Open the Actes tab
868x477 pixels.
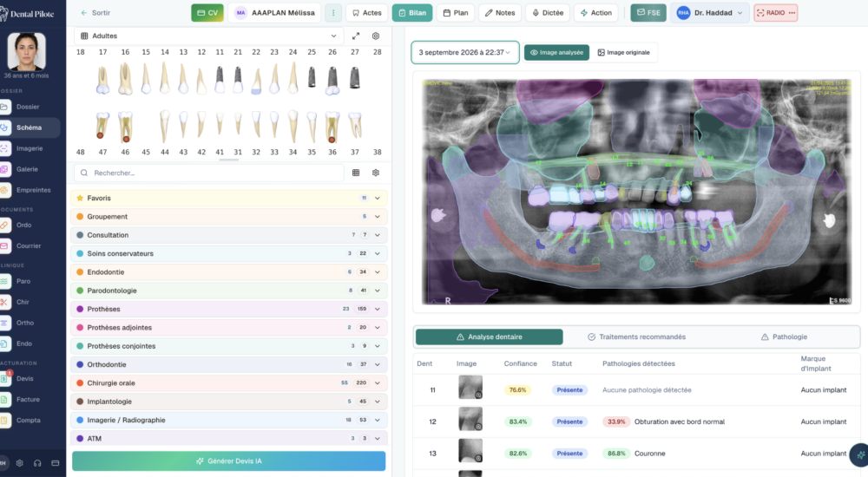pyautogui.click(x=367, y=13)
